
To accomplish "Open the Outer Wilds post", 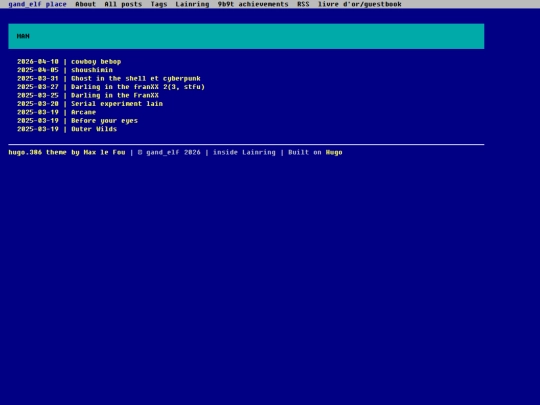I will (x=94, y=129).
